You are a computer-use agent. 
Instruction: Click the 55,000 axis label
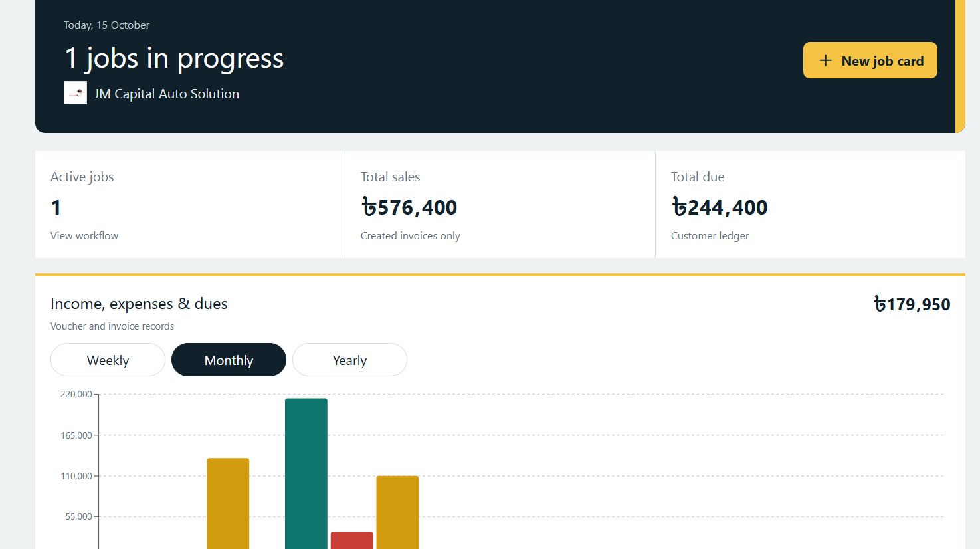click(x=79, y=516)
